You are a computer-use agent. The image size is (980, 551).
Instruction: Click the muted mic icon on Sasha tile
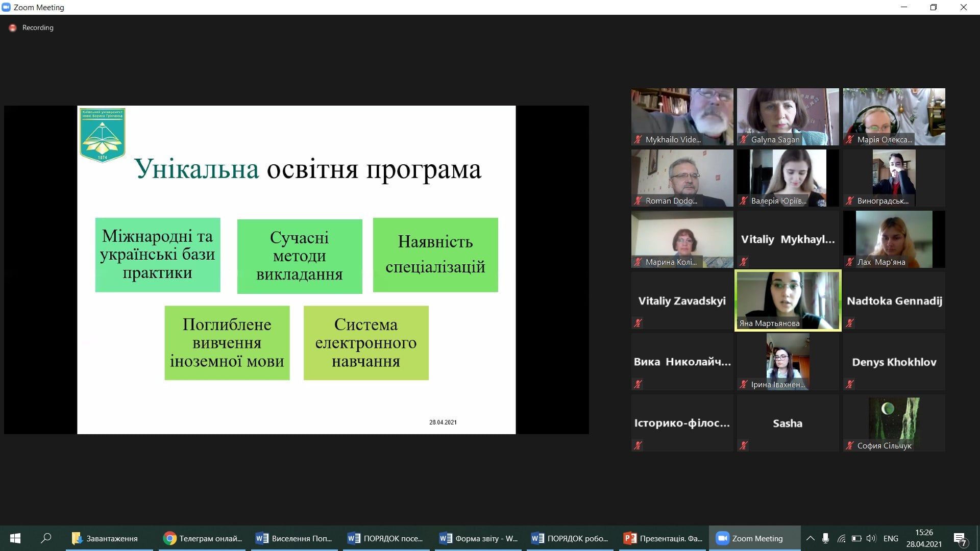click(x=744, y=445)
